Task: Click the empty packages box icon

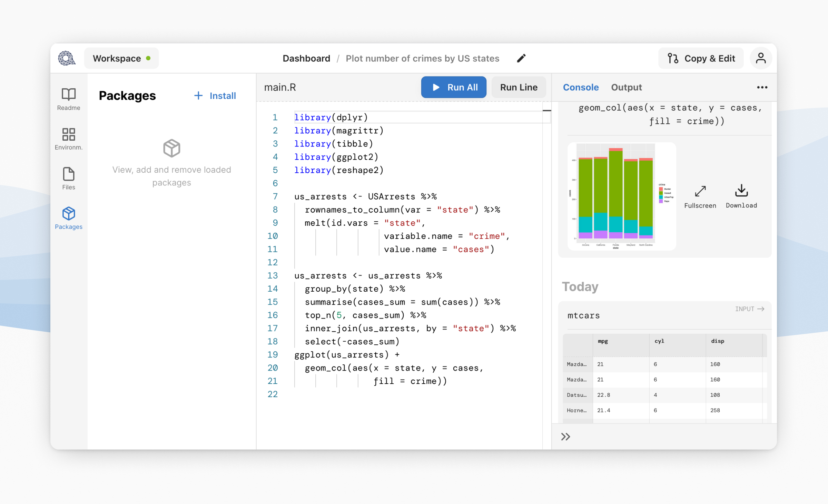Action: click(171, 148)
